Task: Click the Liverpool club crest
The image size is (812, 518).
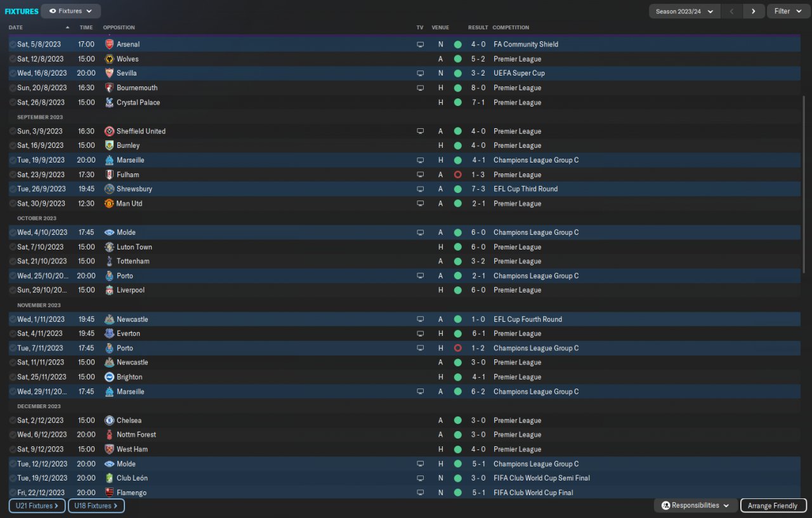Action: pos(109,290)
